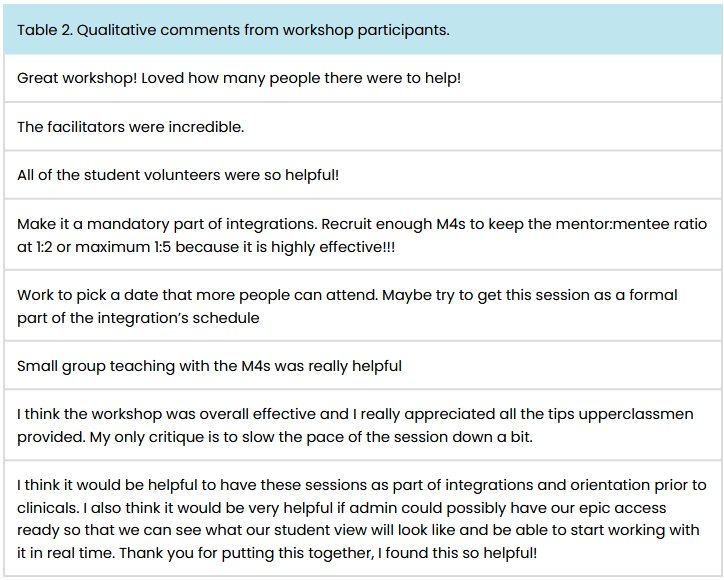Click the workshop overall effective comment
Viewport: 724px width, 580px height.
point(363,425)
